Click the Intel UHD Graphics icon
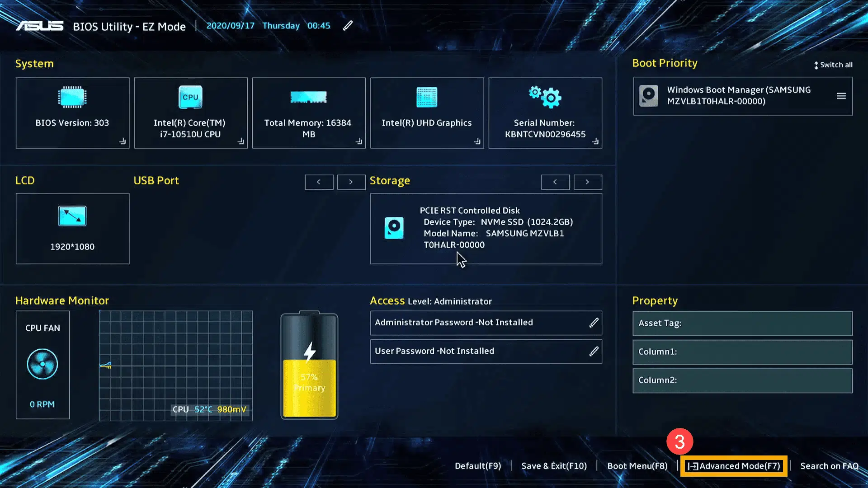Image resolution: width=868 pixels, height=488 pixels. pyautogui.click(x=427, y=97)
